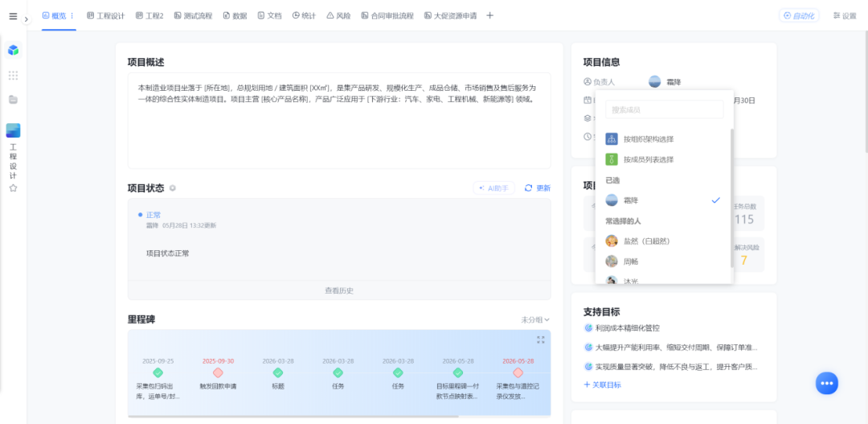
Task: Launch the AI助手 assistant
Action: [493, 188]
